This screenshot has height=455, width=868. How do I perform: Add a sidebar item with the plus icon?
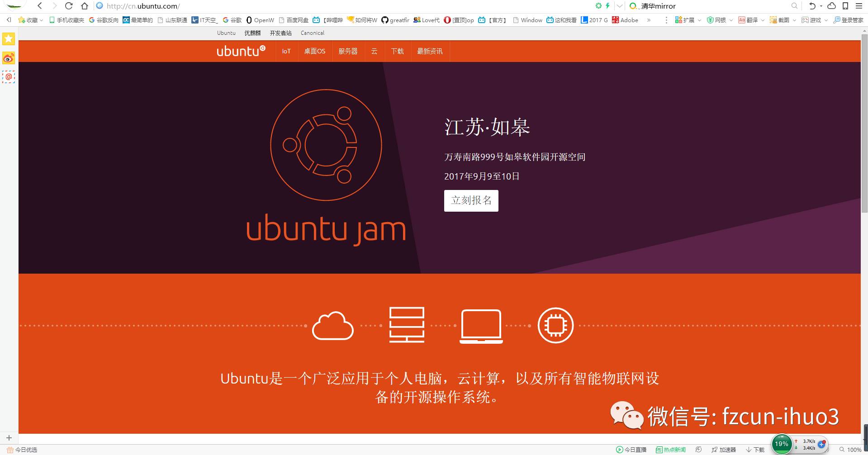point(9,438)
